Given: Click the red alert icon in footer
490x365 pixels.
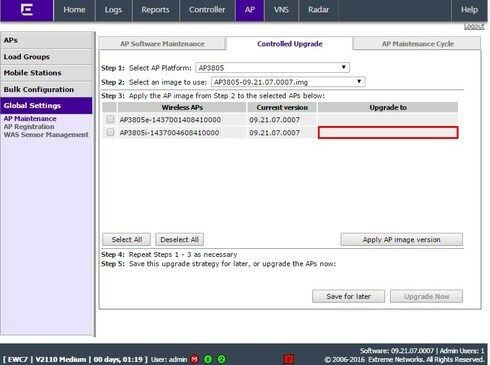Looking at the screenshot, I should (x=289, y=359).
